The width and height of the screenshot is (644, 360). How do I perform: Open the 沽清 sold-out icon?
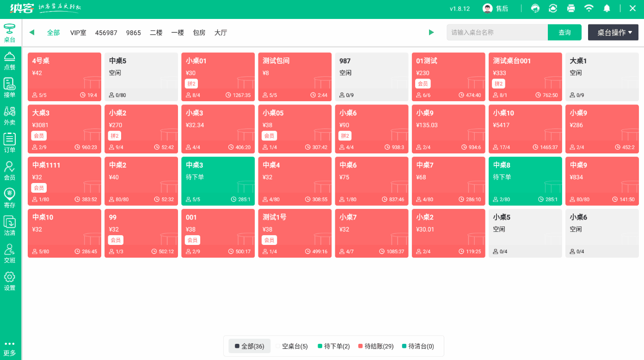coord(10,226)
